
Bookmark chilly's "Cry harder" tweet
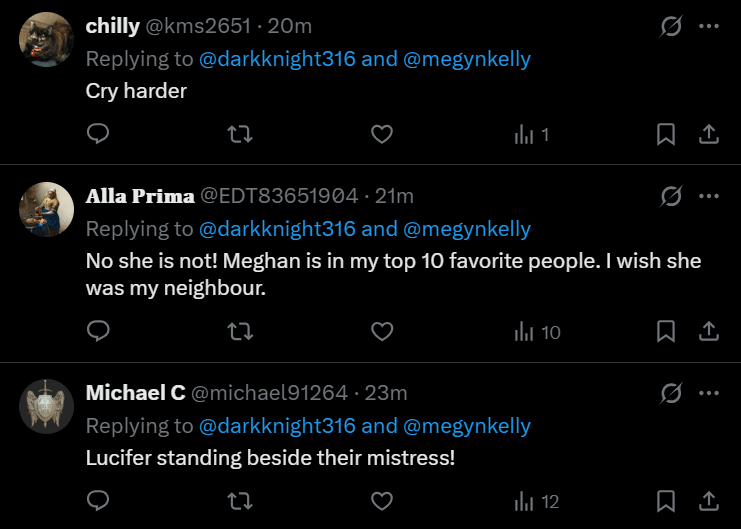click(x=666, y=134)
